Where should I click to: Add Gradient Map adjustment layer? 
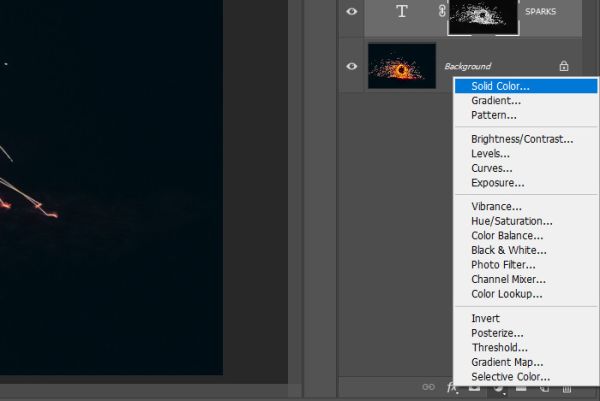coord(526,362)
